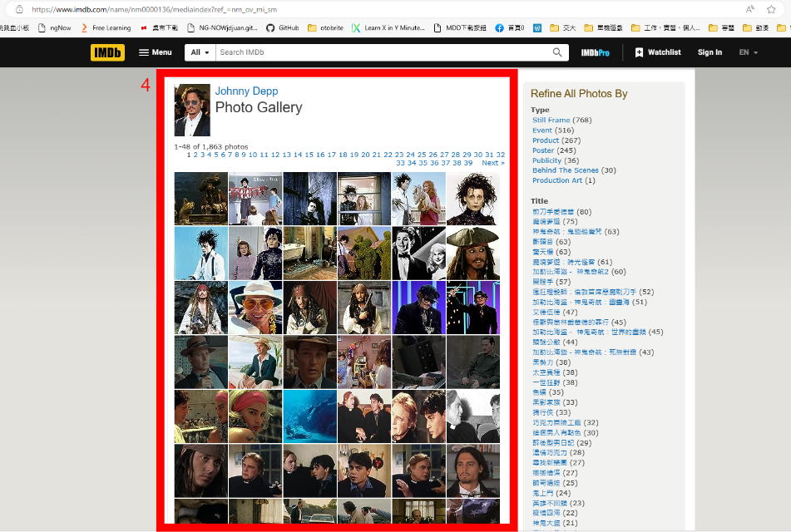Click Sign In
791x532 pixels.
[x=709, y=52]
